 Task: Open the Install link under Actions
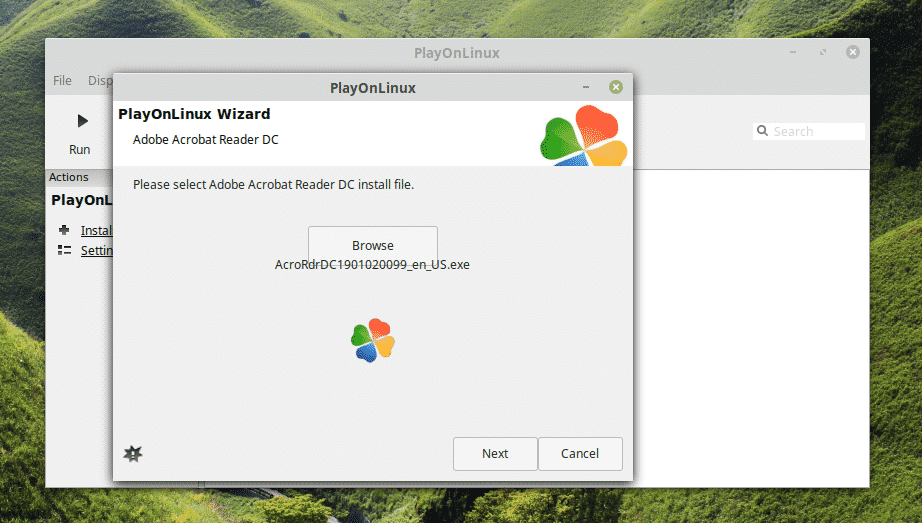(x=96, y=230)
